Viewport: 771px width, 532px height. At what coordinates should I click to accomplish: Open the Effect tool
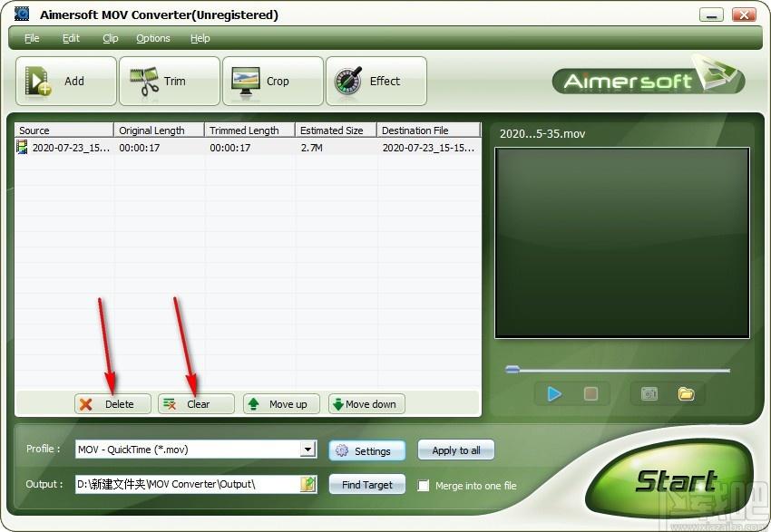[376, 81]
